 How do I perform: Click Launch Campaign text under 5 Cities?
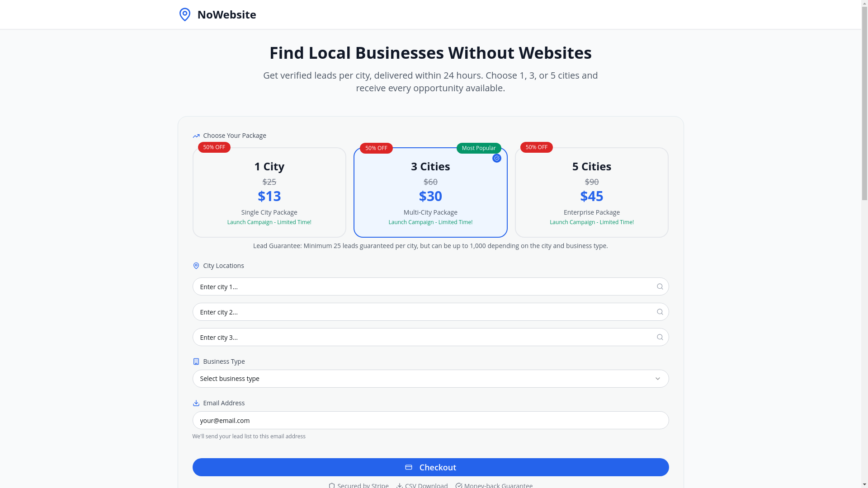pyautogui.click(x=592, y=222)
